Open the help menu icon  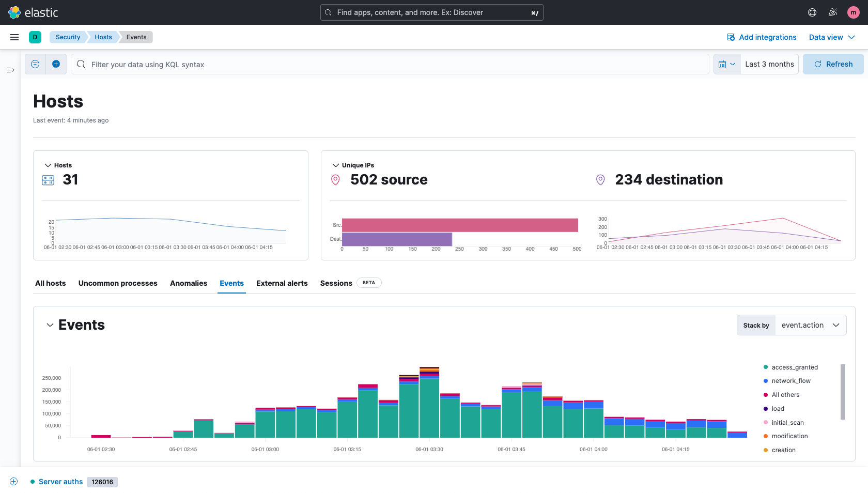point(812,12)
